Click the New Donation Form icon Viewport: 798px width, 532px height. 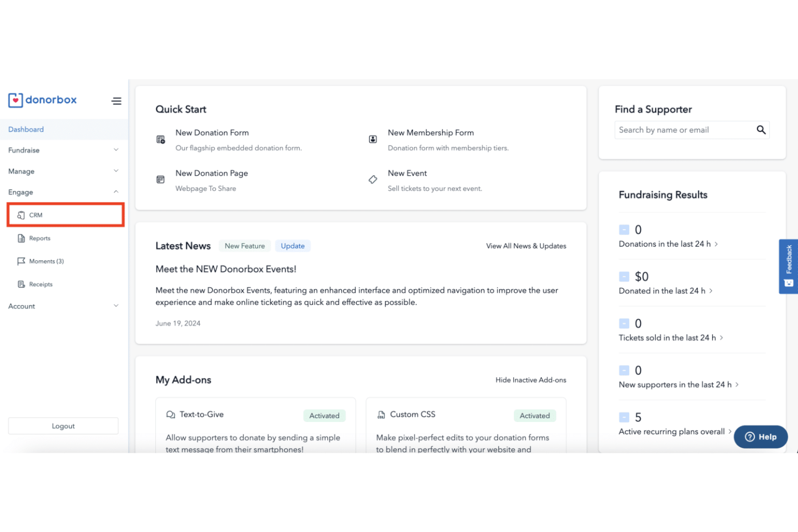(x=160, y=139)
